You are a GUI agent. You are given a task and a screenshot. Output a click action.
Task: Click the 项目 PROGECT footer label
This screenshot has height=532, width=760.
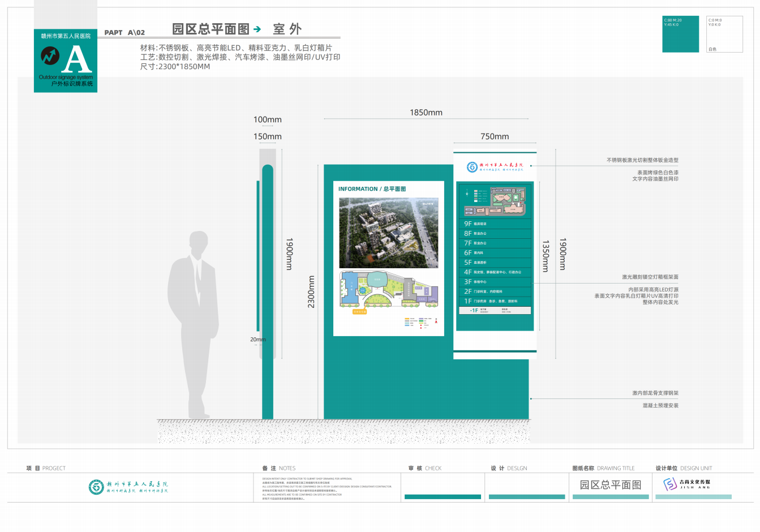46,468
